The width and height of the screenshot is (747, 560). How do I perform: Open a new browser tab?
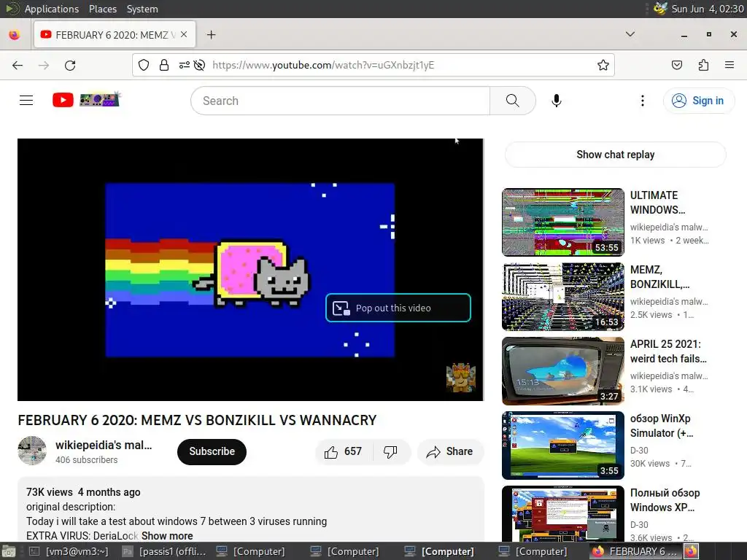pyautogui.click(x=211, y=35)
